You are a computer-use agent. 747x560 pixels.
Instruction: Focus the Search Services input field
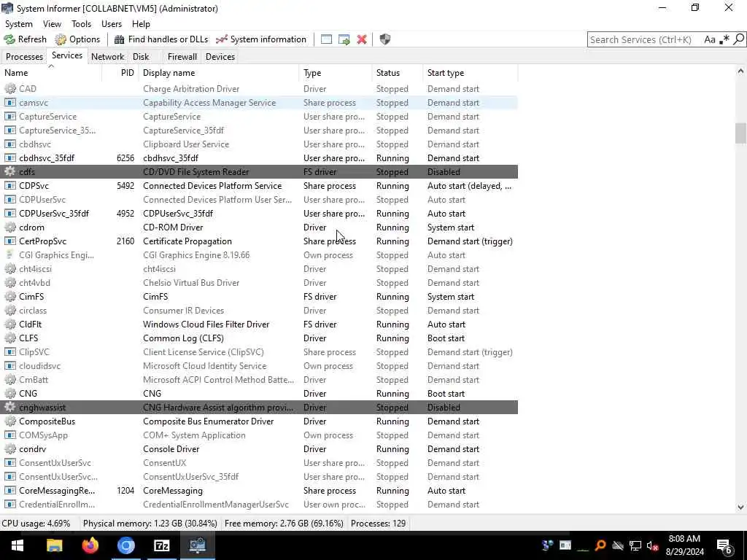(x=645, y=39)
